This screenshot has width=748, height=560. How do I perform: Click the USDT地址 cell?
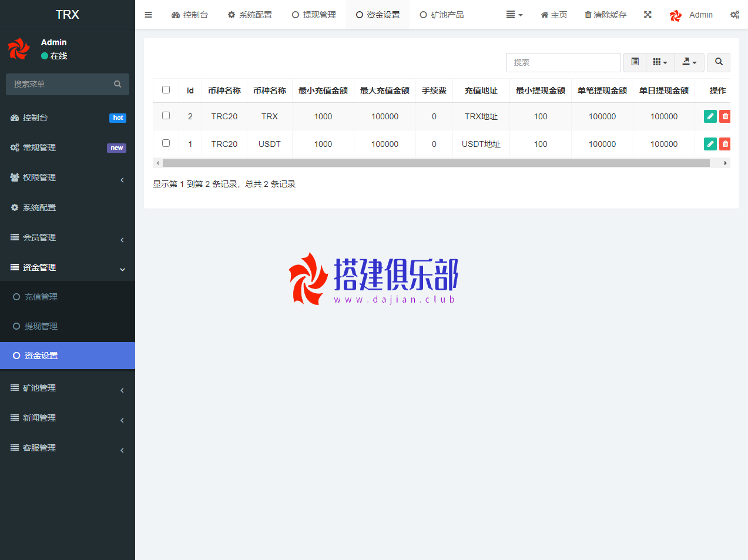[x=481, y=144]
